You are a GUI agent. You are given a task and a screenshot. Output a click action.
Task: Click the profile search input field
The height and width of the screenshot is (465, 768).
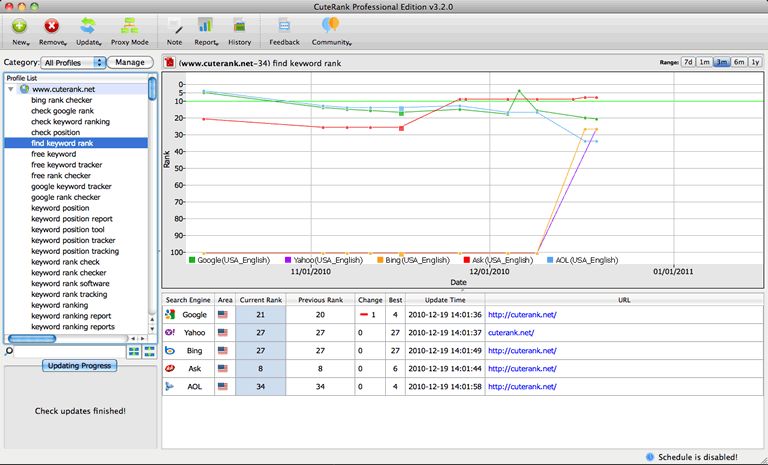coord(70,351)
